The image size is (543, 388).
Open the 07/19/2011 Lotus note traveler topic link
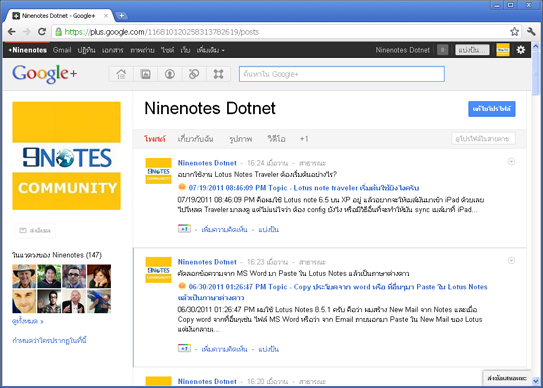tap(304, 188)
